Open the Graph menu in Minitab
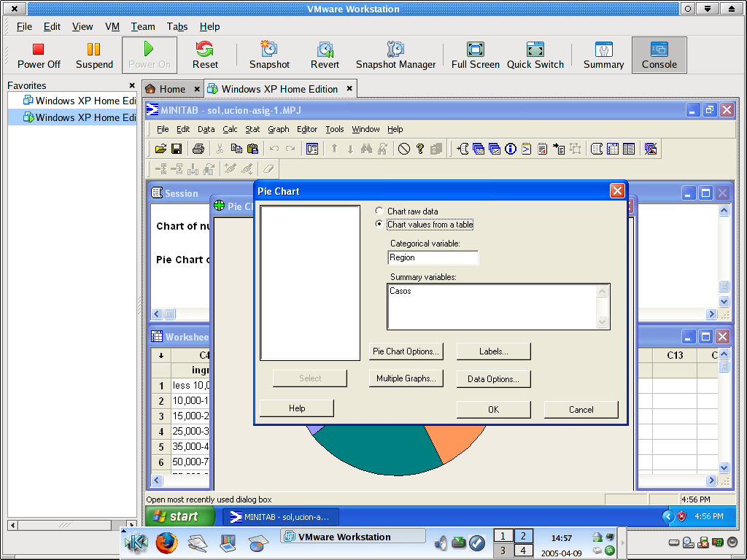The height and width of the screenshot is (560, 747). pyautogui.click(x=278, y=129)
